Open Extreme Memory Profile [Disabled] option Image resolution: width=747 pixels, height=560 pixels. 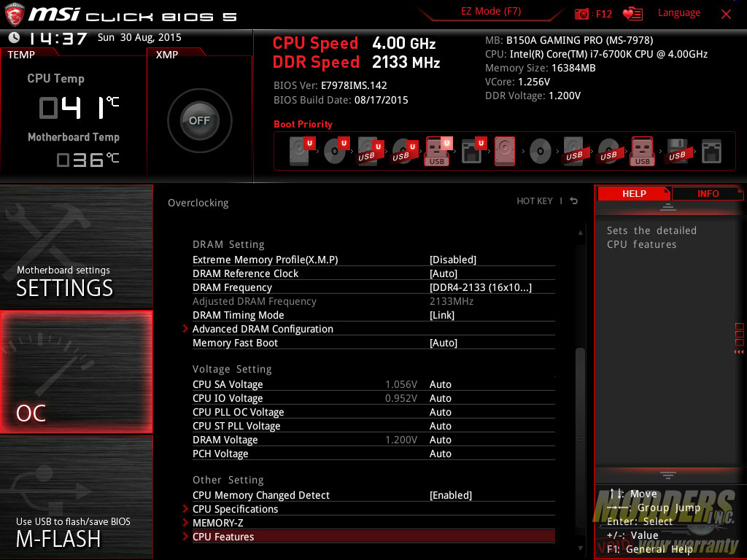373,260
